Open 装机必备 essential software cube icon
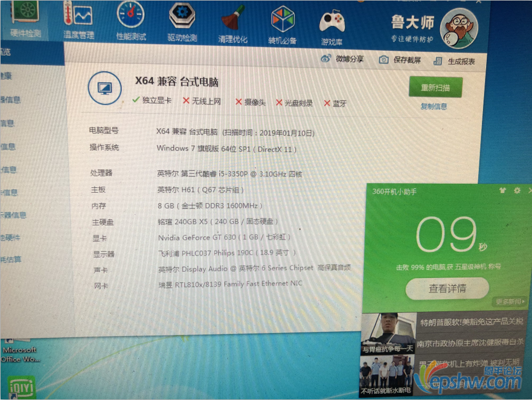Viewport: 532px width, 400px height. click(x=283, y=26)
